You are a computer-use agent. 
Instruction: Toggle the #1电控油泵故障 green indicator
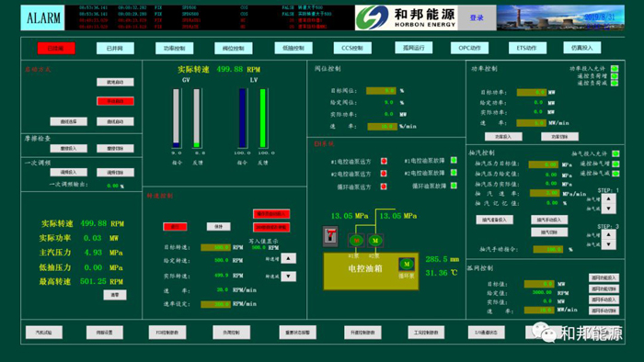[x=454, y=160]
